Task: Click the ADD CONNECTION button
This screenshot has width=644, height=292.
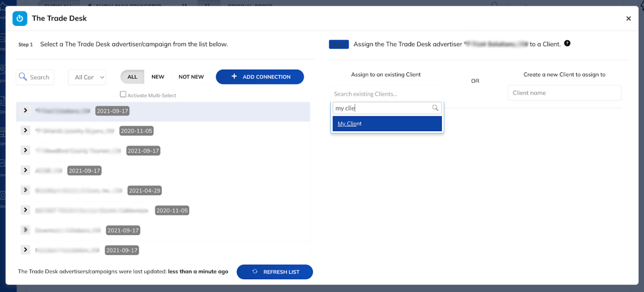Action: pos(260,77)
